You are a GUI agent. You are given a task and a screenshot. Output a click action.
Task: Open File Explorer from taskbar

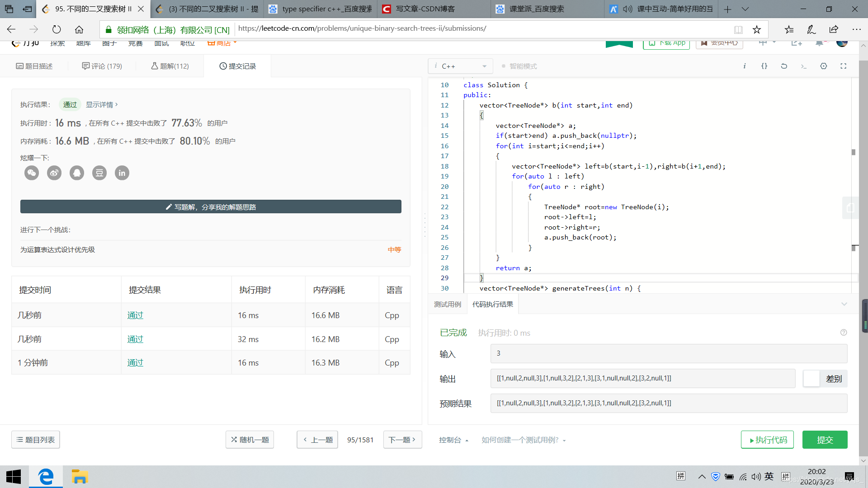tap(80, 477)
